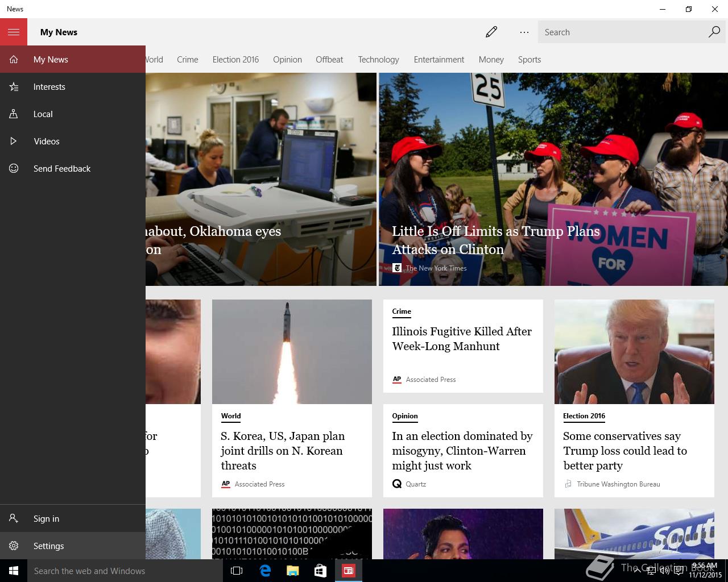Screen dimensions: 728x582
Task: Click the play icon next to Videos
Action: click(x=14, y=141)
